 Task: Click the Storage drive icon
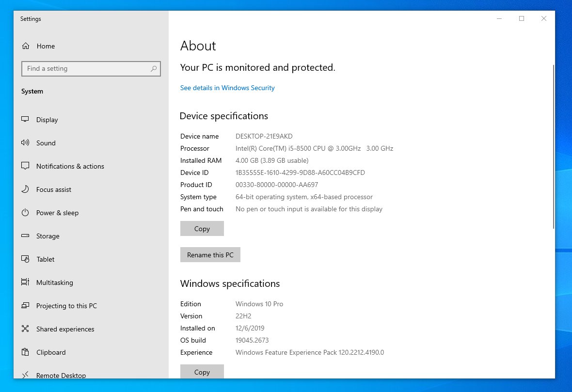[x=25, y=235]
